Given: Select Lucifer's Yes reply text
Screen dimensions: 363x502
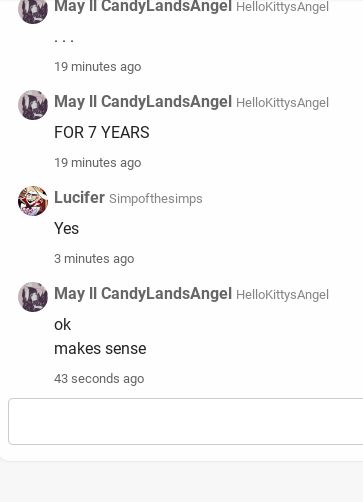Looking at the screenshot, I should (x=67, y=228).
